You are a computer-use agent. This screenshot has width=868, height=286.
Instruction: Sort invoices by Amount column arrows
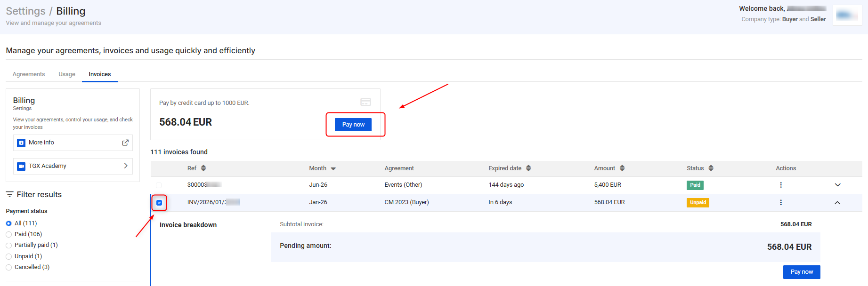(622, 168)
